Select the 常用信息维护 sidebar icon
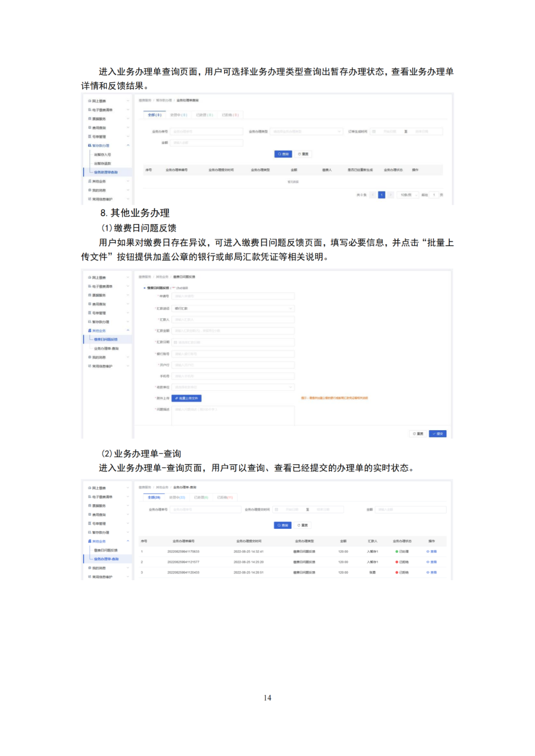The width and height of the screenshot is (535, 756). click(90, 365)
